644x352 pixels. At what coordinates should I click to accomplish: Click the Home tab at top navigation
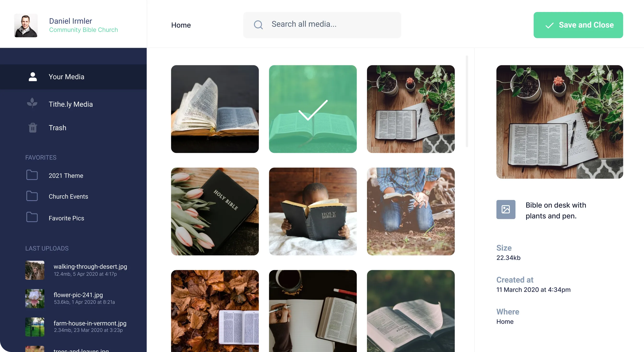(x=181, y=25)
